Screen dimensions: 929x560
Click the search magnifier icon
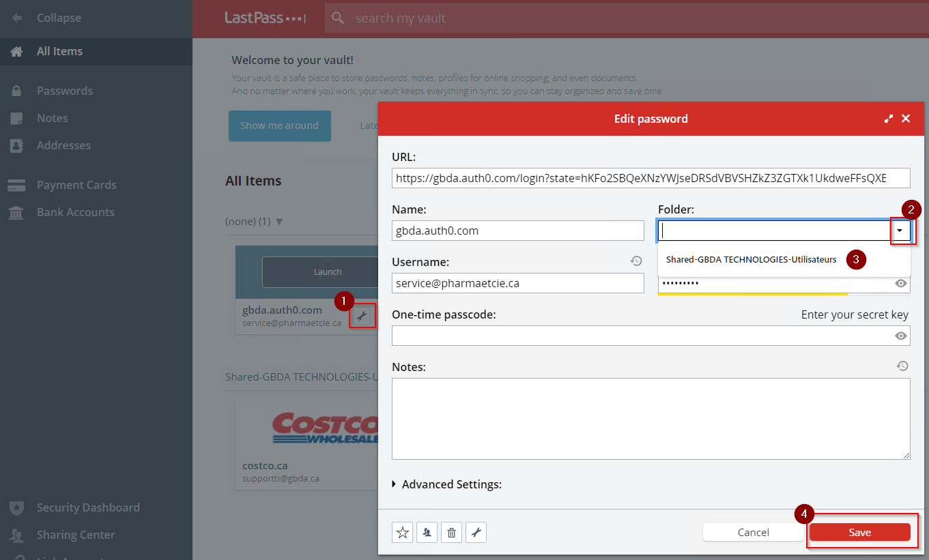[x=338, y=18]
